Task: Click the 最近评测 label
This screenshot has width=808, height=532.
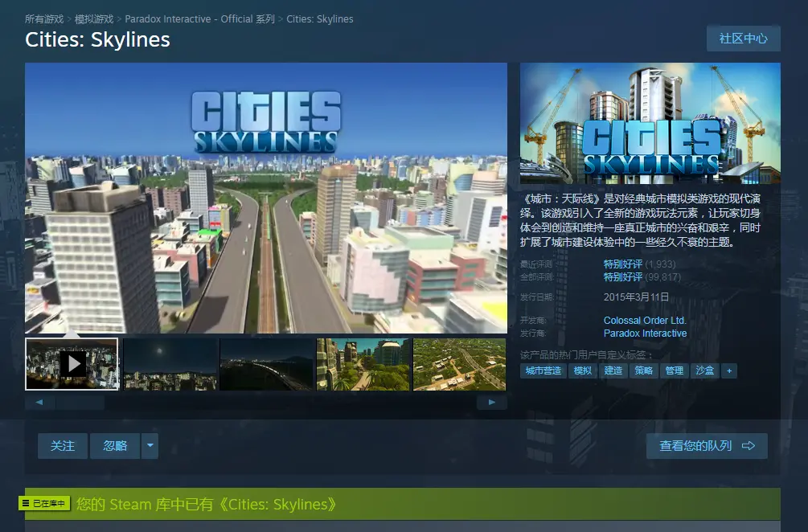Action: click(x=536, y=264)
